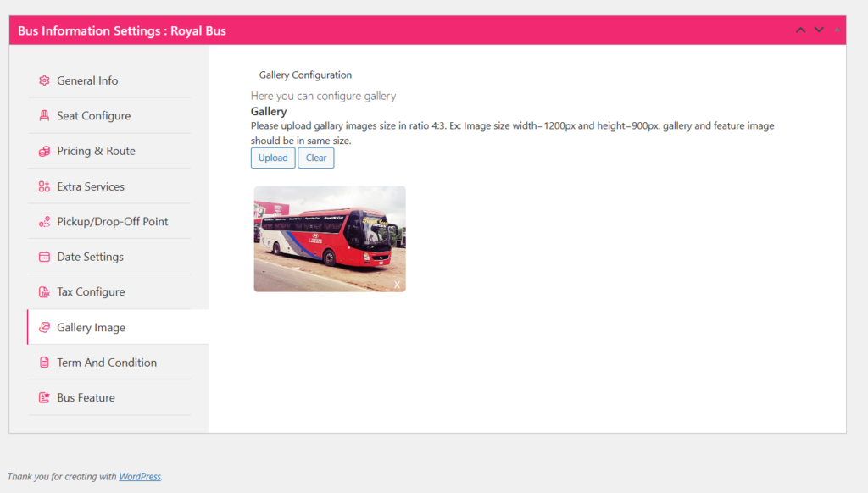Click the Tax Configure document icon

pos(44,292)
